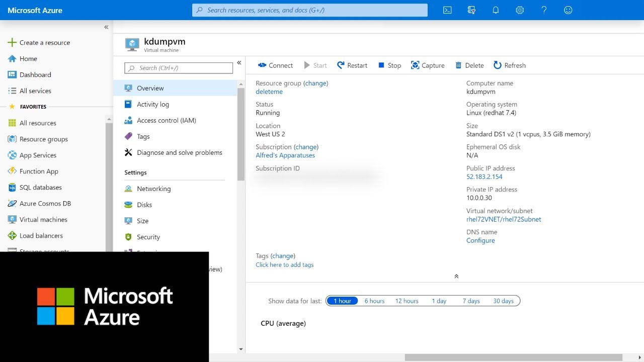Select the 6 hours time range
Screen dimensions: 644x362
[x=374, y=301]
